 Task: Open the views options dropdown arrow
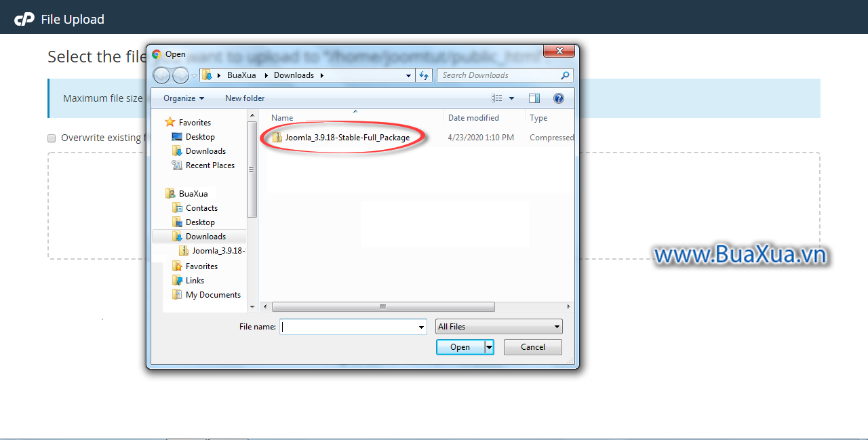511,98
